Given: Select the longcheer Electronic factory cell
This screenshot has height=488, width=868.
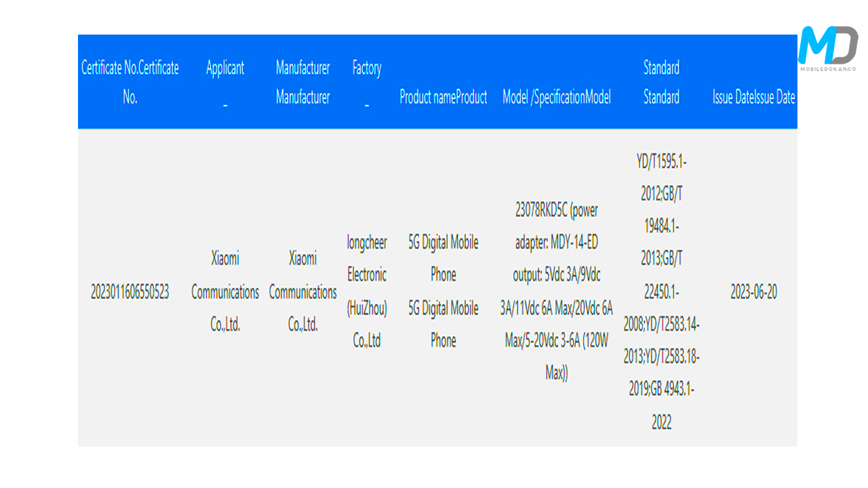Looking at the screenshot, I should click(x=367, y=292).
